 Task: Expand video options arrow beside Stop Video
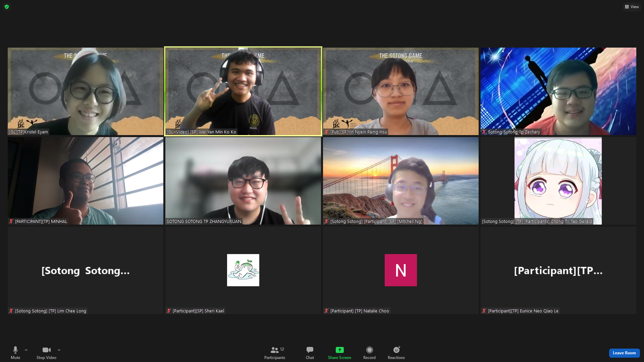pos(59,350)
